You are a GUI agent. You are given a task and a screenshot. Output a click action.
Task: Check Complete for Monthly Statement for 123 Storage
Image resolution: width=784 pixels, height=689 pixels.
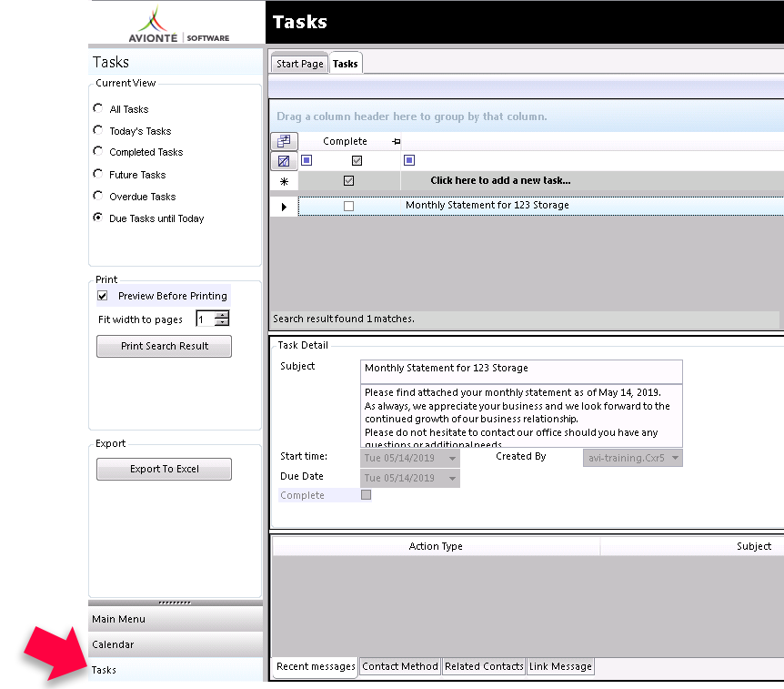pos(349,206)
